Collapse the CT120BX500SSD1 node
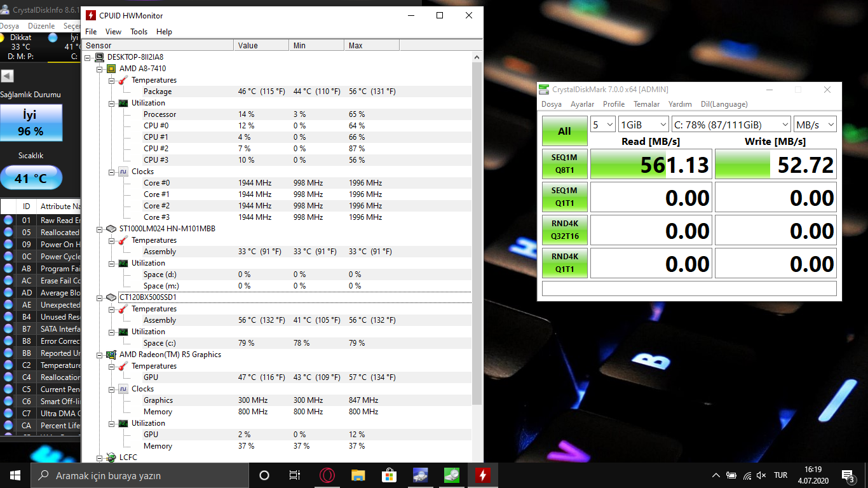Screen dimensions: 868x488 click(99, 297)
